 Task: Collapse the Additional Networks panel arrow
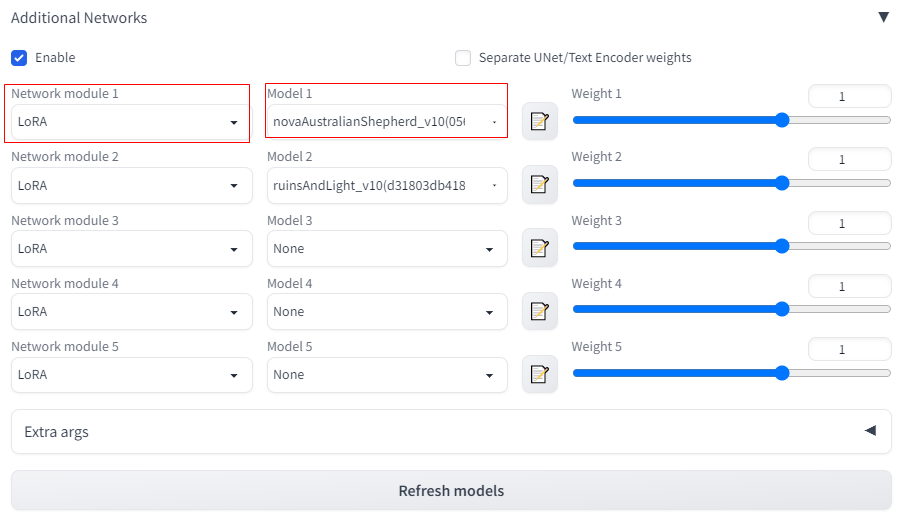tap(883, 17)
